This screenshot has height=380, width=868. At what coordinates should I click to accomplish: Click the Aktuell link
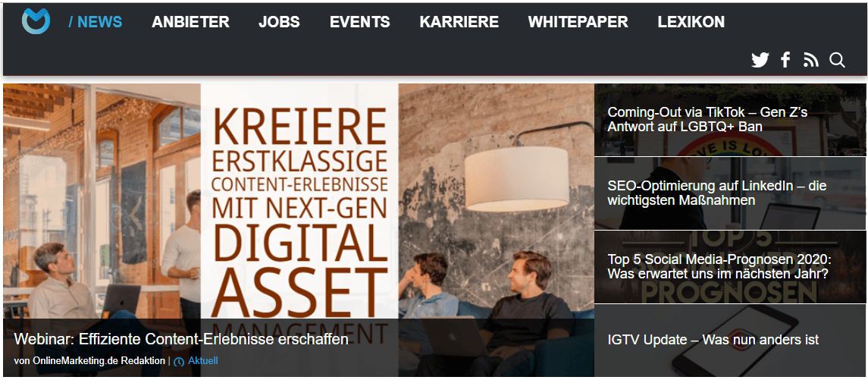(203, 361)
